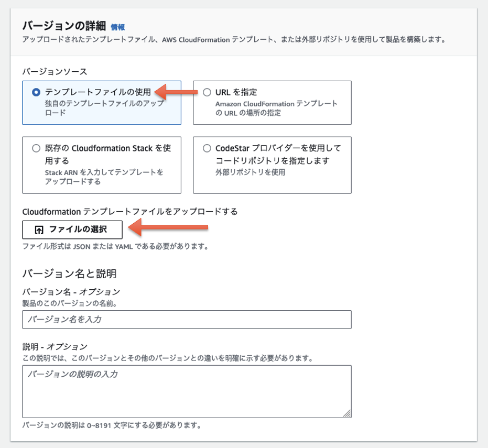Click the URL を指定 option card
The width and height of the screenshot is (488, 448).
click(273, 103)
